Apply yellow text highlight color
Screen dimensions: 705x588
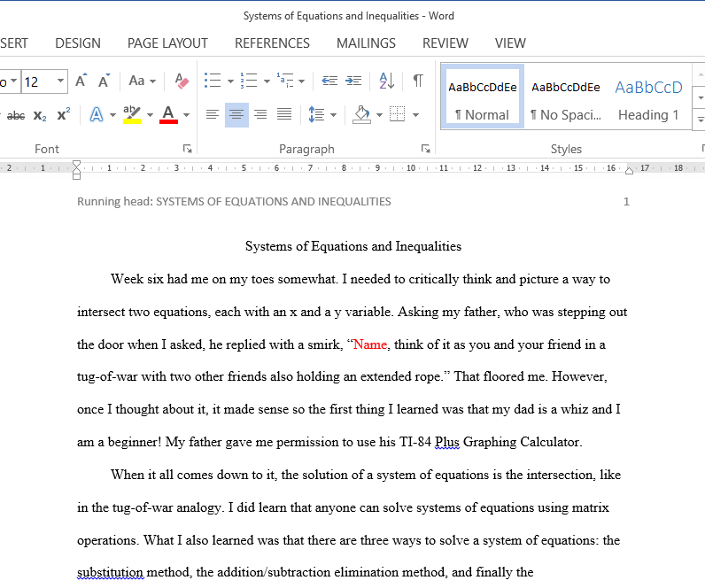tap(132, 114)
